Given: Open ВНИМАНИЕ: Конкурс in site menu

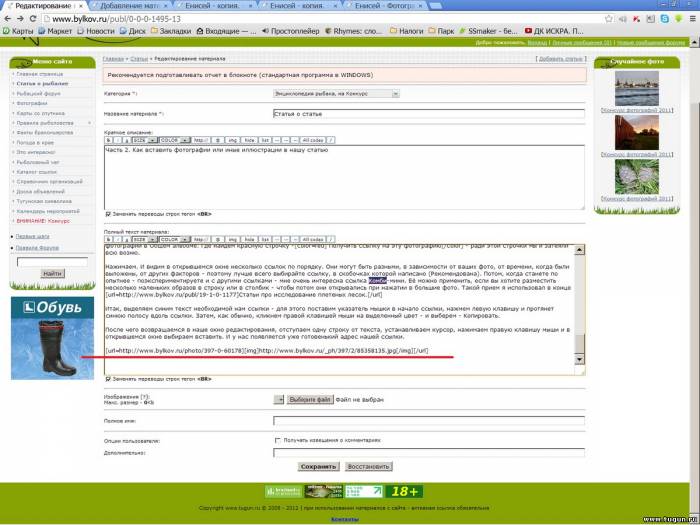Looking at the screenshot, I should pyautogui.click(x=43, y=221).
